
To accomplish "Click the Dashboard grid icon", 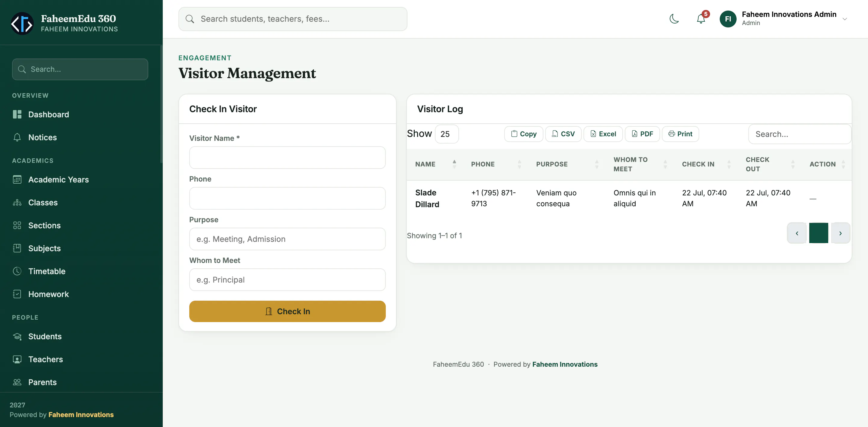I will (x=17, y=114).
